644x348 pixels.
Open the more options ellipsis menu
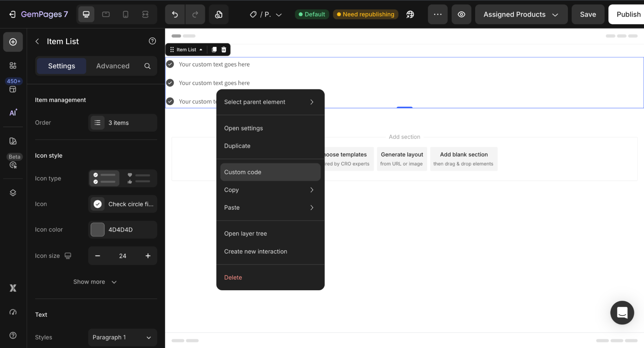[x=437, y=14]
